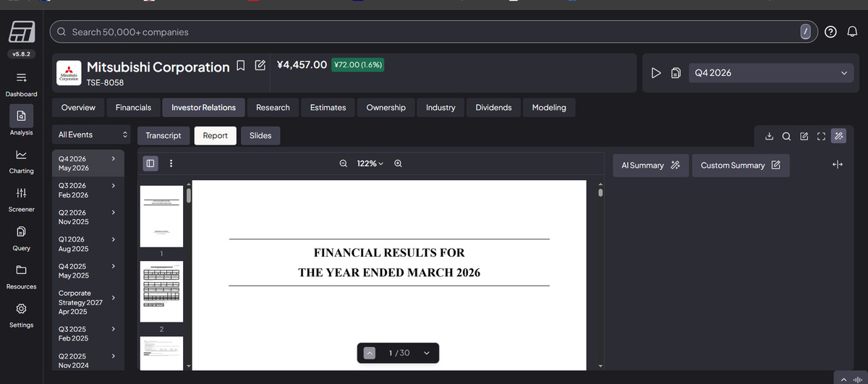The image size is (868, 384).
Task: Open the Research tab
Action: point(273,107)
